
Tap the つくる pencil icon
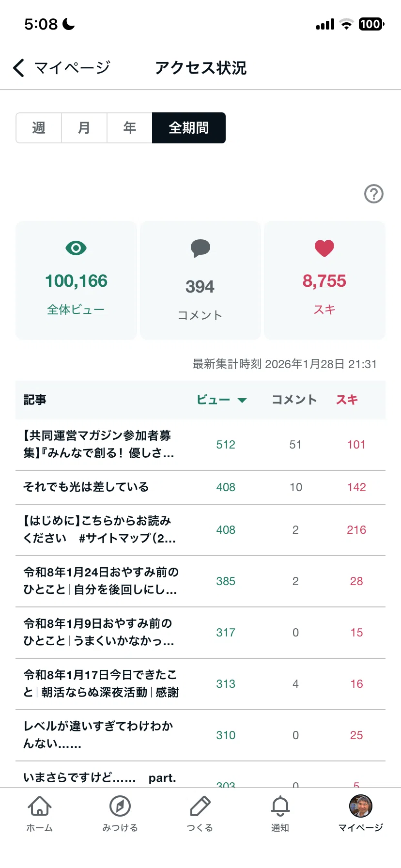point(200,806)
